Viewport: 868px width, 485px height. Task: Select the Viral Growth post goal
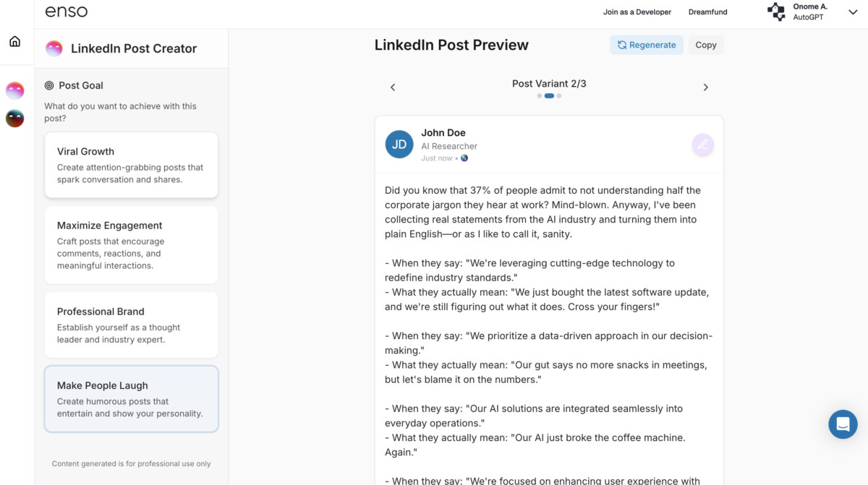coord(131,165)
